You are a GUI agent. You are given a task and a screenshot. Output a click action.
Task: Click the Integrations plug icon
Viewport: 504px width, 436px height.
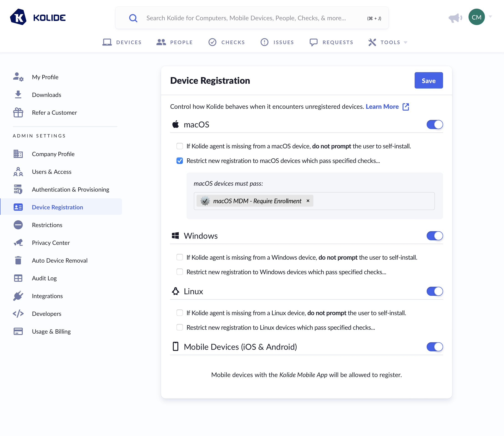pyautogui.click(x=18, y=296)
